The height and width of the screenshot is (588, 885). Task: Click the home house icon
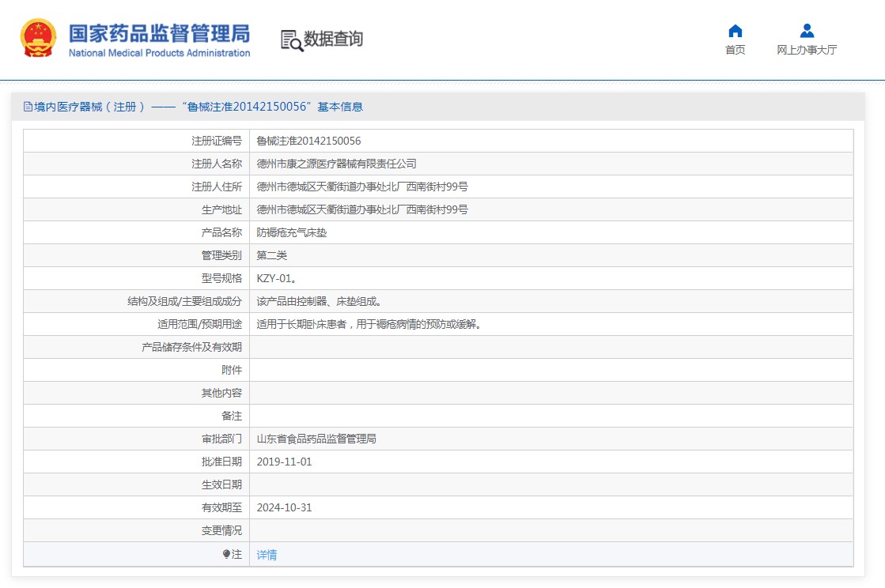point(735,31)
